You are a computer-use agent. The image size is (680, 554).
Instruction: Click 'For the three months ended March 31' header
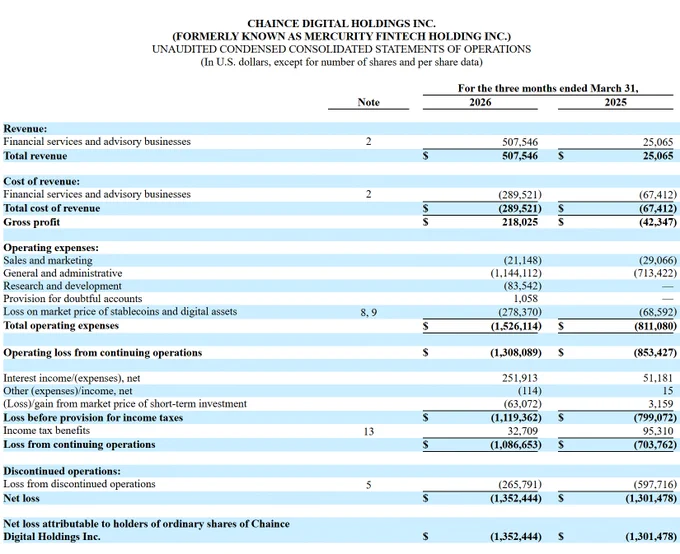point(548,89)
